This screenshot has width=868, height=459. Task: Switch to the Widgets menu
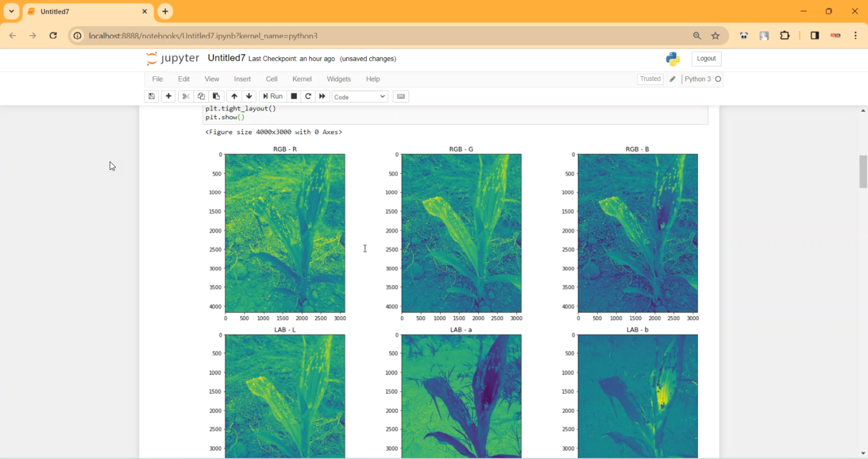[339, 79]
